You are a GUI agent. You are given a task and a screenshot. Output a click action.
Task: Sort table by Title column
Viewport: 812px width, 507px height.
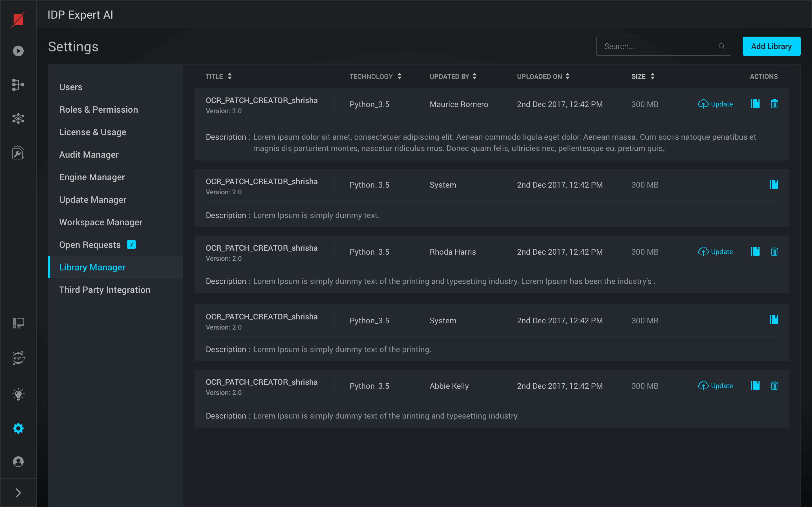pyautogui.click(x=230, y=76)
